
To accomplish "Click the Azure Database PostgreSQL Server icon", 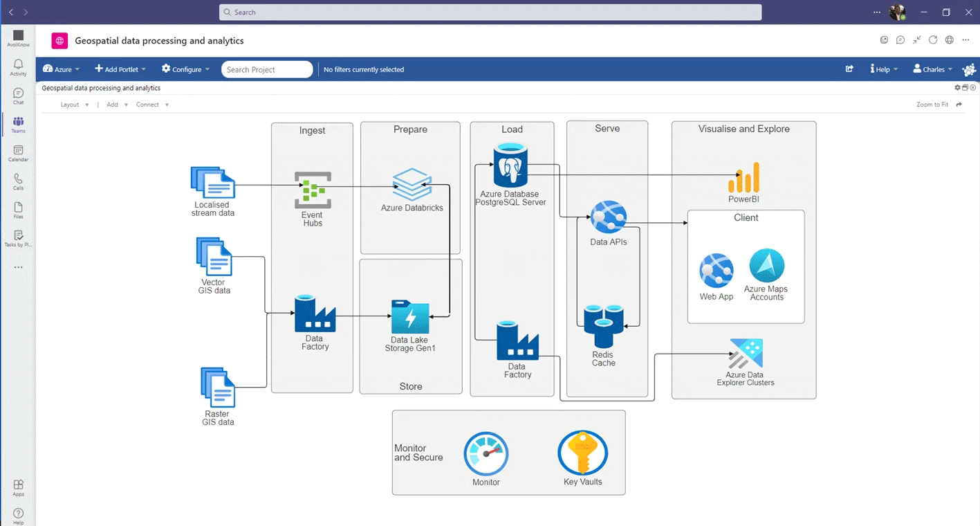I will coord(511,165).
